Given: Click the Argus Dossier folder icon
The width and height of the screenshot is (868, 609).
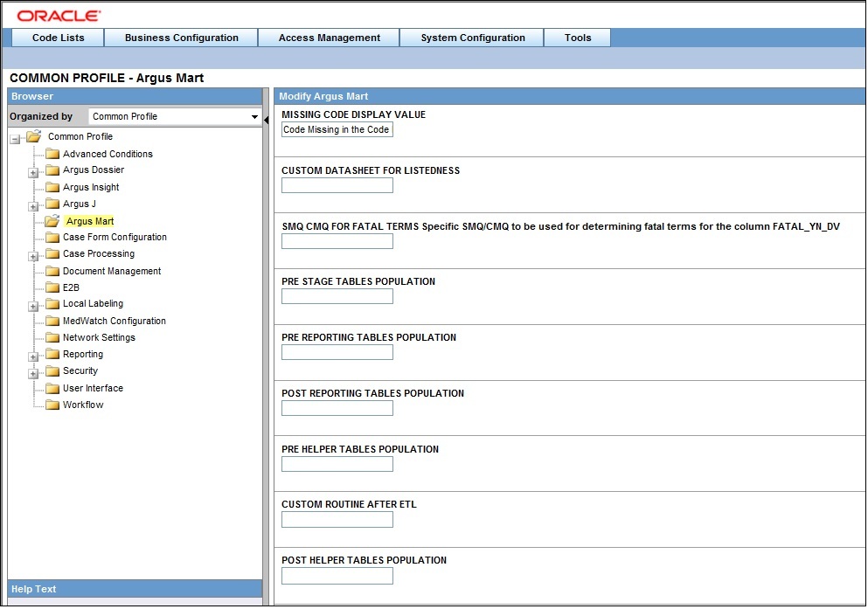Looking at the screenshot, I should tap(52, 170).
